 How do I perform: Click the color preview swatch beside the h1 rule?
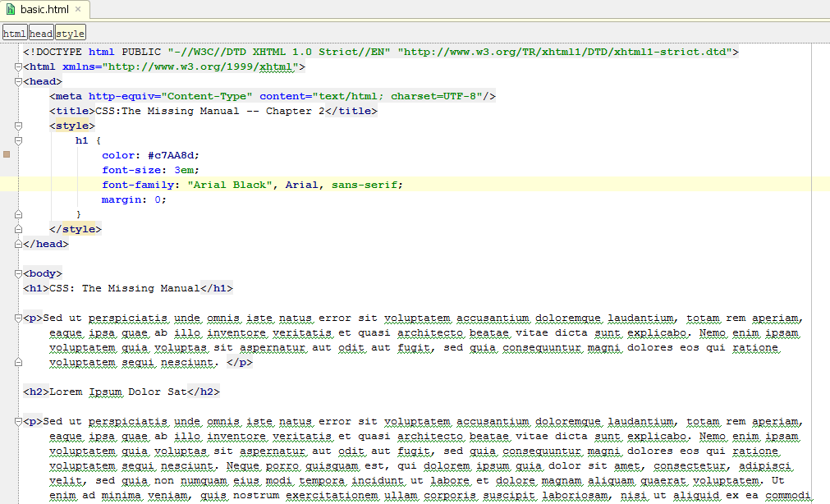(x=7, y=155)
